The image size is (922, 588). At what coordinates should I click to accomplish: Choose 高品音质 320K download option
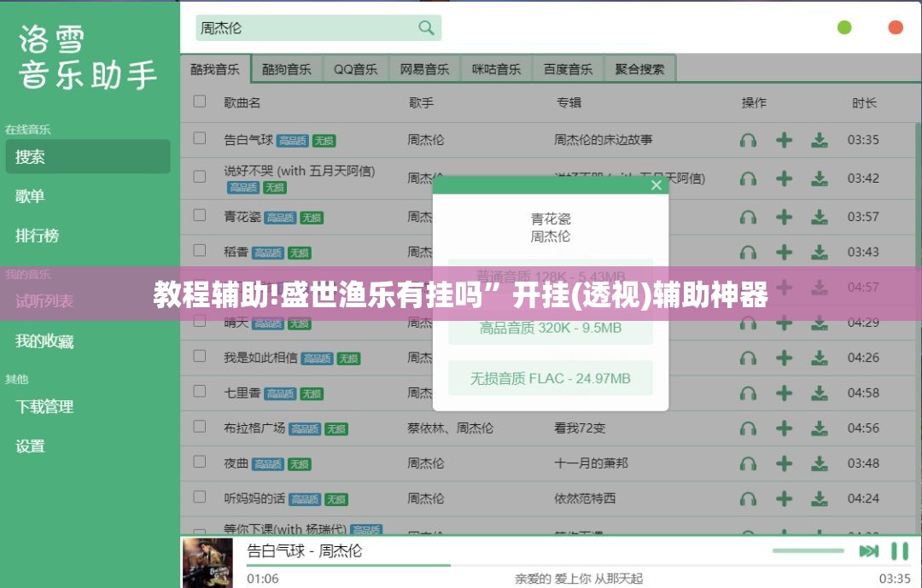[x=551, y=328]
